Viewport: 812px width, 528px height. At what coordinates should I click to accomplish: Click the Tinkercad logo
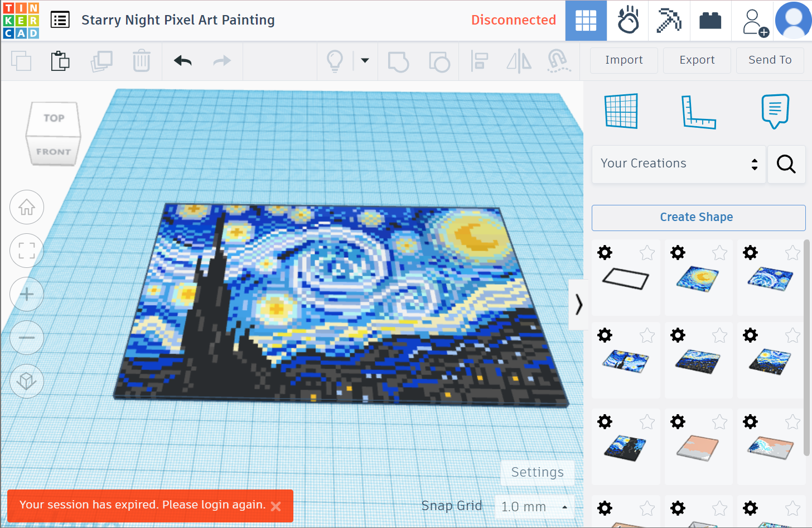pyautogui.click(x=21, y=21)
